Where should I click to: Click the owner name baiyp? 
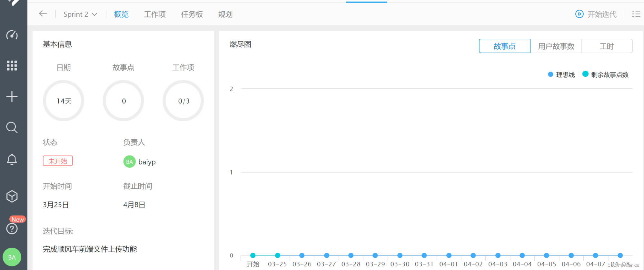click(147, 162)
